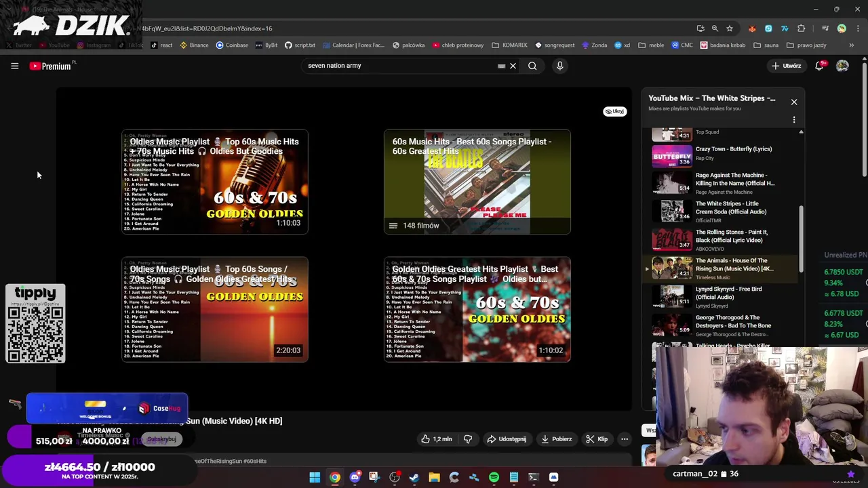Open the playlist panel three-dot options
The image size is (868, 488).
(794, 120)
